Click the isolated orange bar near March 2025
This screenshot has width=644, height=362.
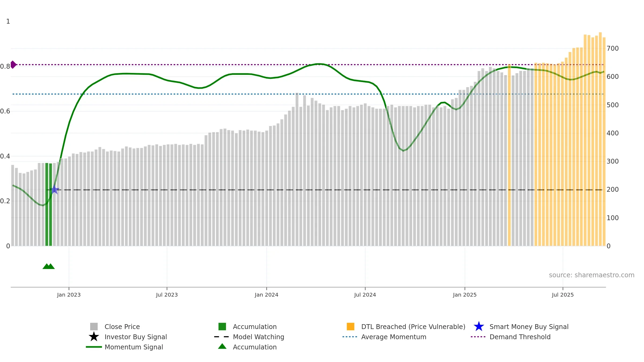point(509,155)
